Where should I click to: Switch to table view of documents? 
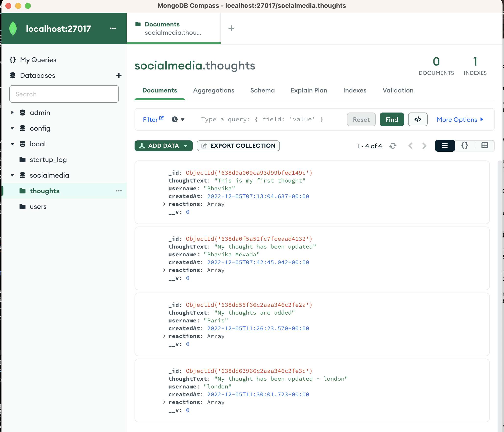485,146
